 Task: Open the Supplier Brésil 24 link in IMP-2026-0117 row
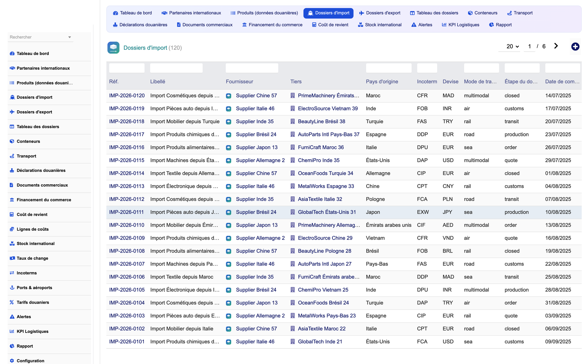[x=256, y=134]
